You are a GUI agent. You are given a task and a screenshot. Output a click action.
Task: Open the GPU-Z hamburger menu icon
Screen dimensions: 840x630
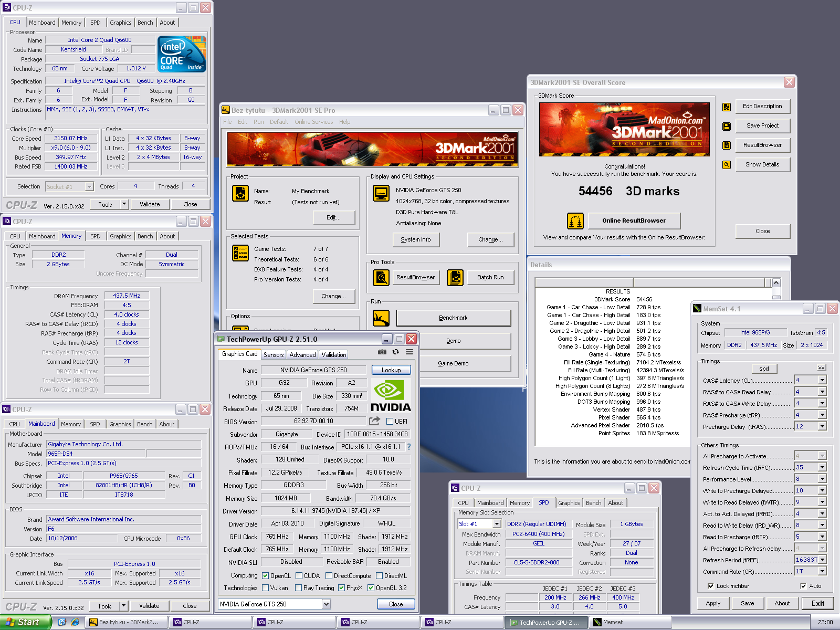coord(409,352)
